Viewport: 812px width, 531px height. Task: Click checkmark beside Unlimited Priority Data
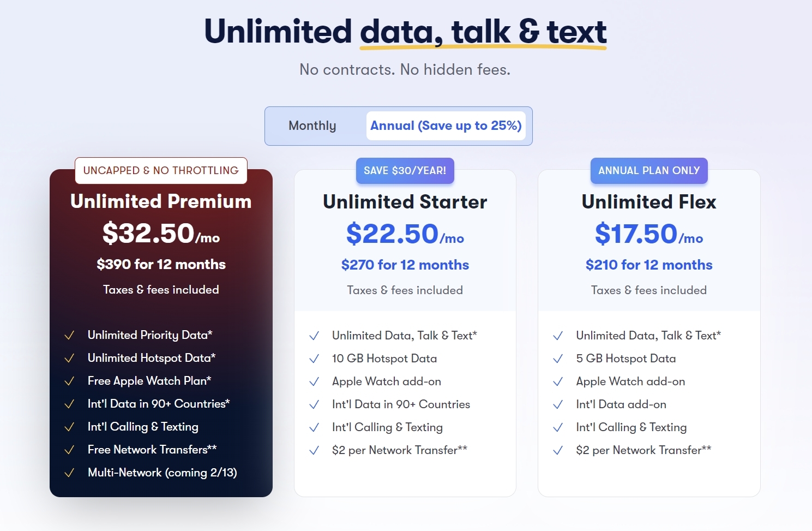click(69, 335)
